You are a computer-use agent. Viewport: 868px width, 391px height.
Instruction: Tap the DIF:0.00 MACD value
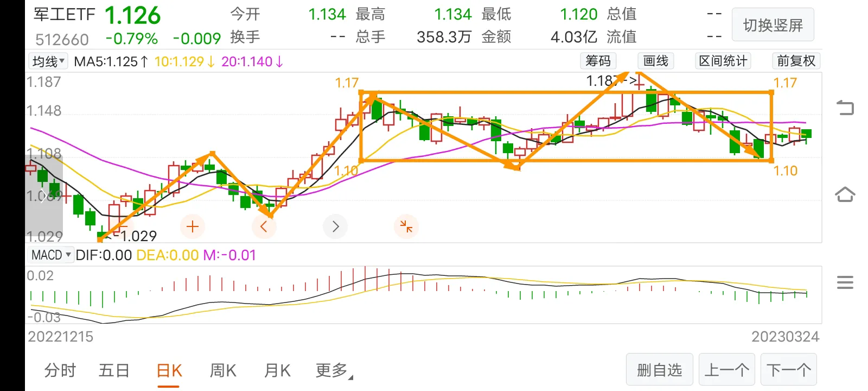click(104, 255)
